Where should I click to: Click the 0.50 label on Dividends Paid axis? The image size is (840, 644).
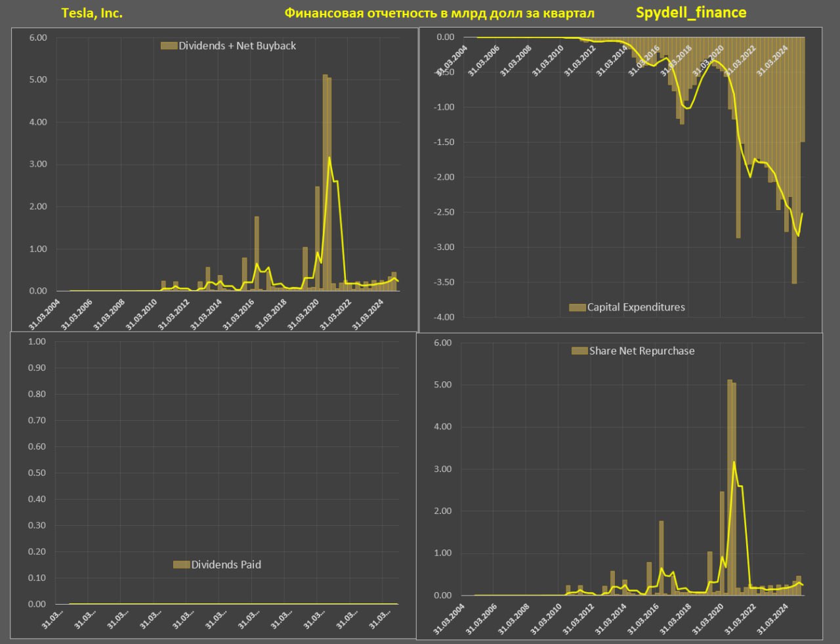tap(37, 473)
